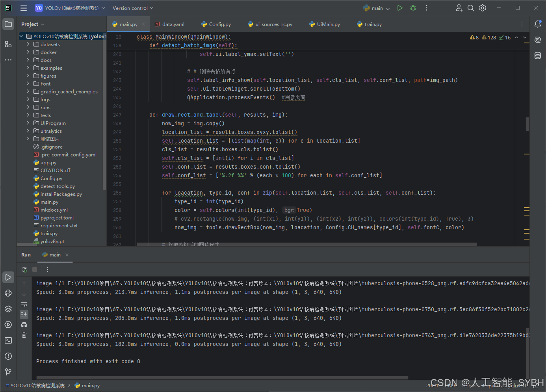Close the main.py editor tab
This screenshot has height=392, width=546.
[x=143, y=24]
